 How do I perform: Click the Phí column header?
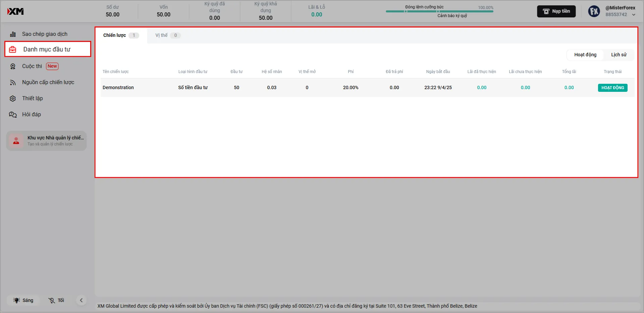351,72
